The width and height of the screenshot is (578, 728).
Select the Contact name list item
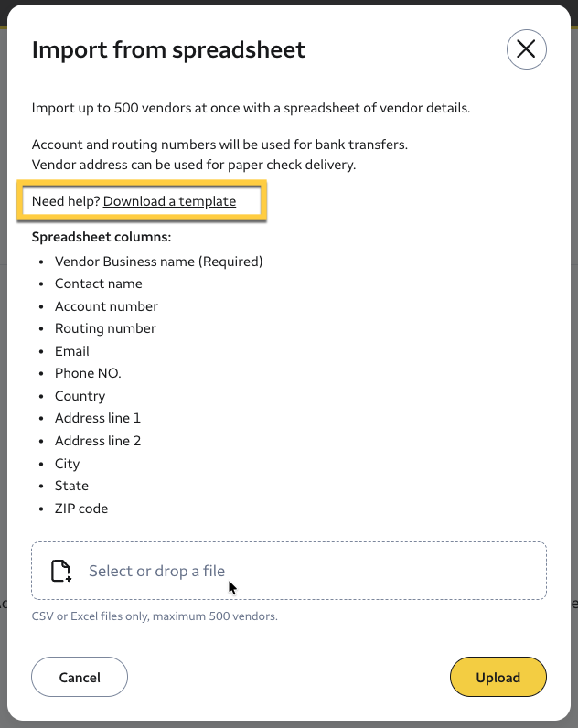point(99,284)
